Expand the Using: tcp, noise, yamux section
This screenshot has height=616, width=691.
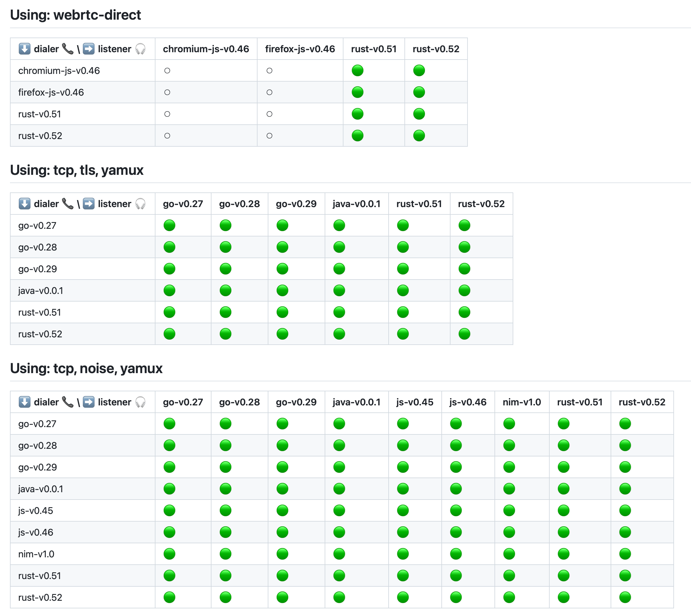(x=86, y=369)
